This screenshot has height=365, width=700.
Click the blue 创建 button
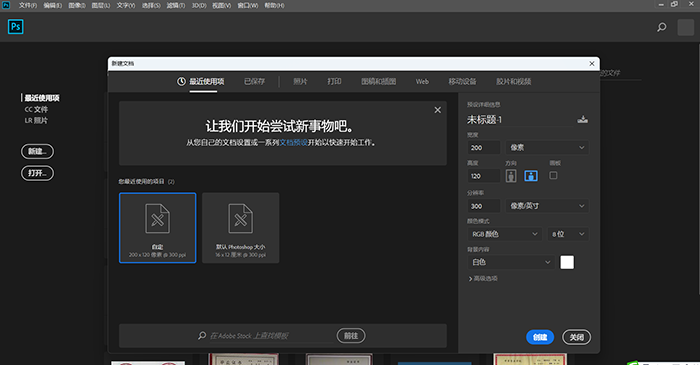540,337
